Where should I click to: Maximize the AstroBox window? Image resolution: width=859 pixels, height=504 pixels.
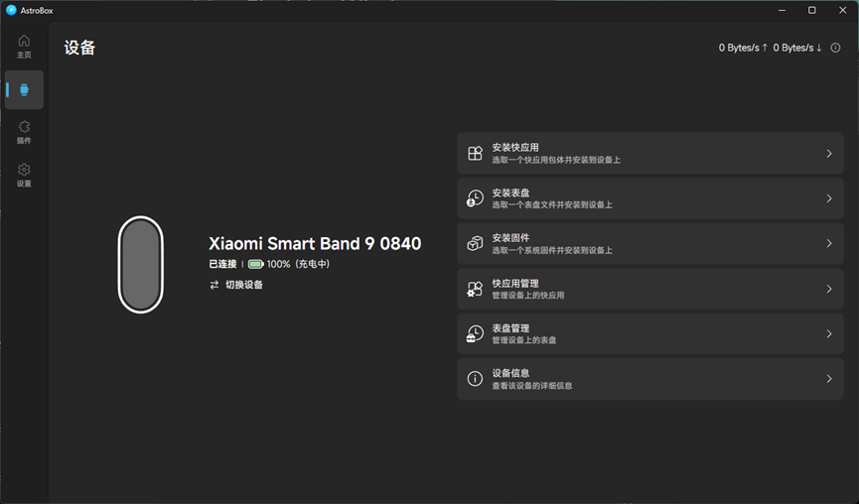(x=811, y=10)
